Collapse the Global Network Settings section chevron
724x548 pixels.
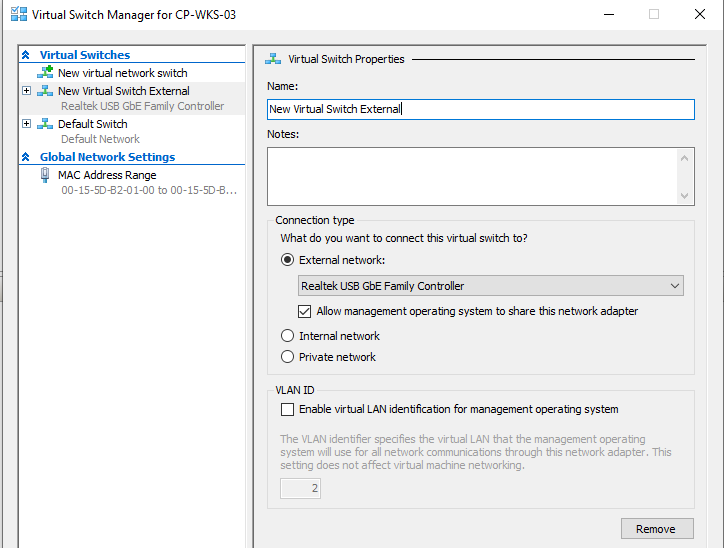(26, 157)
